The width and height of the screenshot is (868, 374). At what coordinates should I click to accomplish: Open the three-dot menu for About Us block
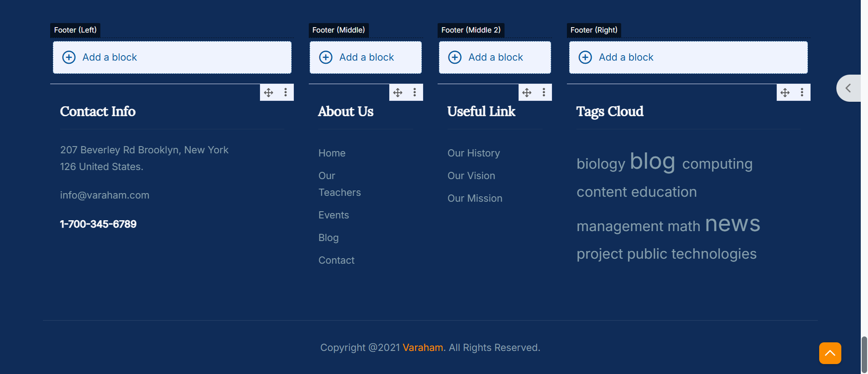[415, 93]
